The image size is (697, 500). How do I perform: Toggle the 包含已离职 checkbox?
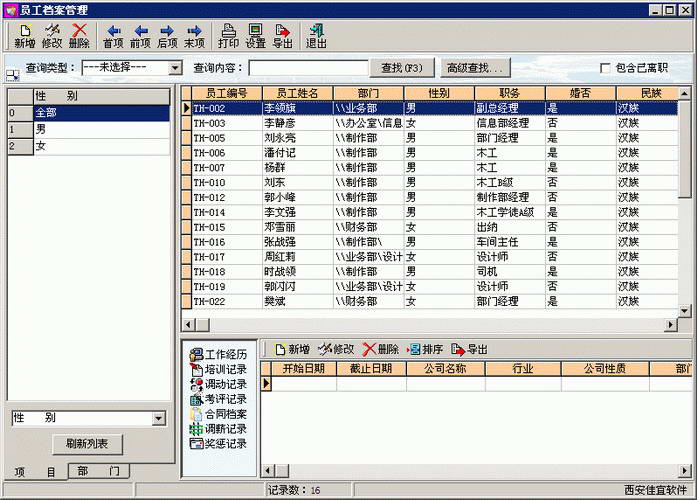(605, 68)
